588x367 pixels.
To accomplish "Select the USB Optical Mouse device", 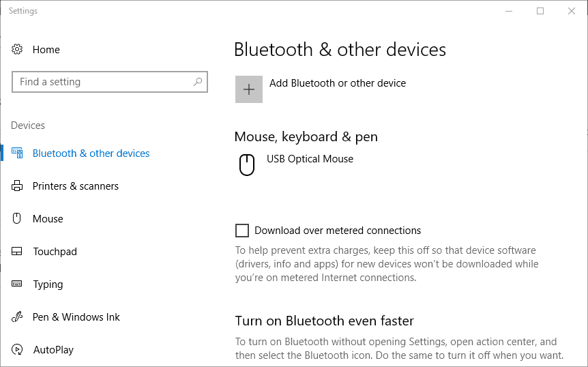I will coord(310,159).
